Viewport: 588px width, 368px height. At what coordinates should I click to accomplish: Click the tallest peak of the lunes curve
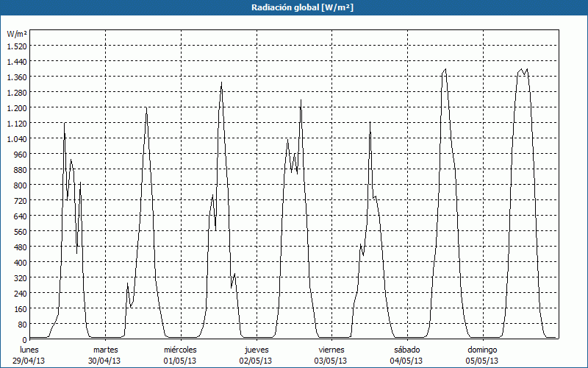pyautogui.click(x=65, y=124)
